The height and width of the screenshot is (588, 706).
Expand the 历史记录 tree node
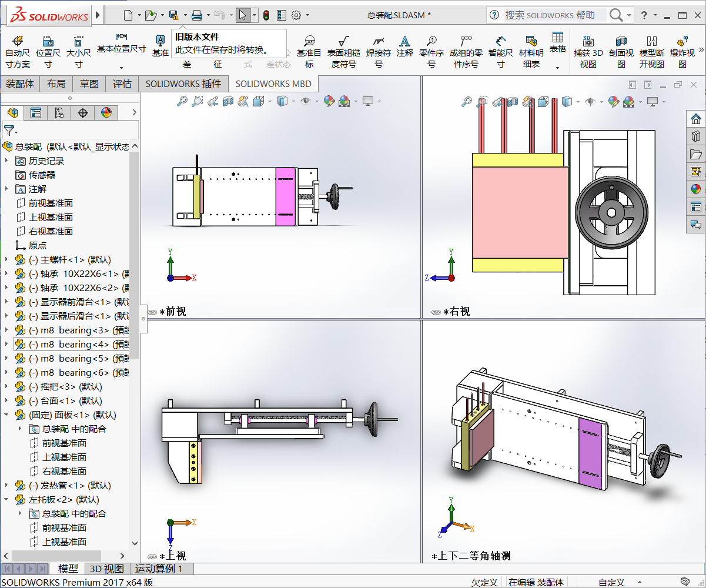[6, 161]
